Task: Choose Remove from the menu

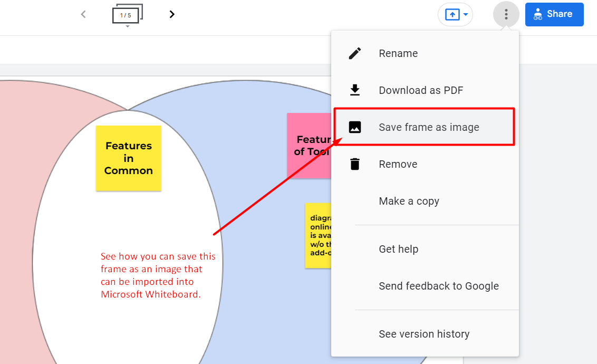Action: point(425,164)
